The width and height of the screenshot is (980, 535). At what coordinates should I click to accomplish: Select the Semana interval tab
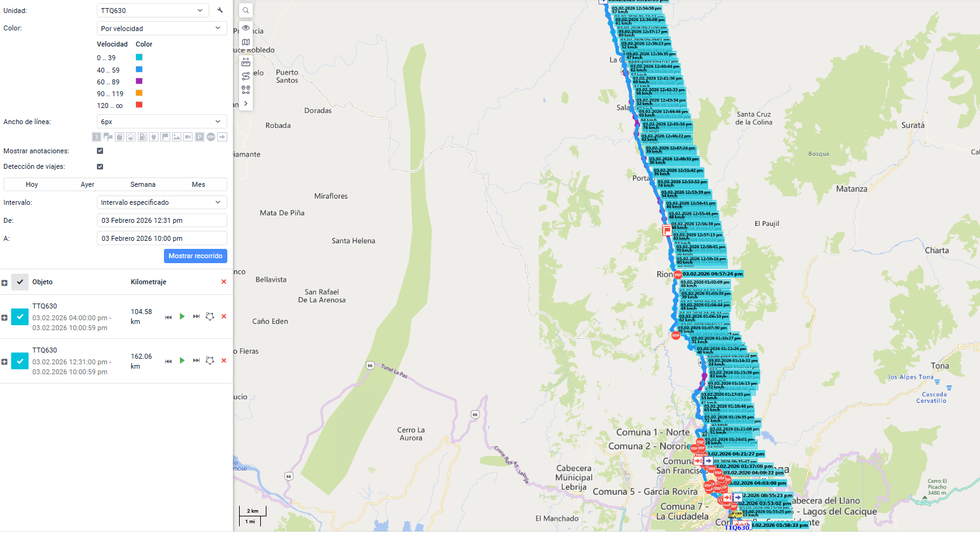(x=143, y=184)
